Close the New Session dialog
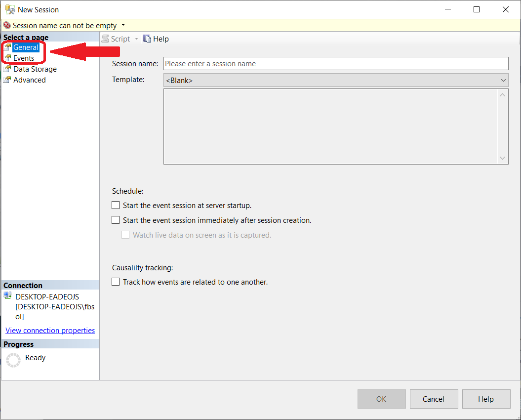Image resolution: width=521 pixels, height=420 pixels. 506,9
